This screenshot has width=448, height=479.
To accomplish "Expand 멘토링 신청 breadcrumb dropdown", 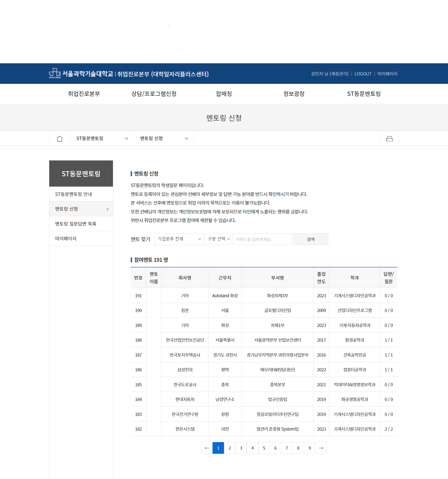I will point(164,138).
